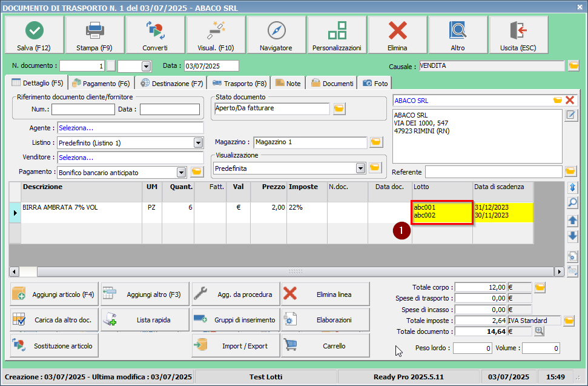Open folder icon next to Totale corpo

[540, 287]
